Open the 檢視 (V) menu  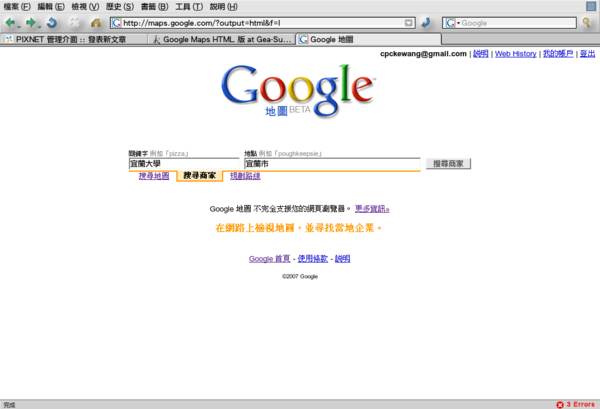(85, 7)
